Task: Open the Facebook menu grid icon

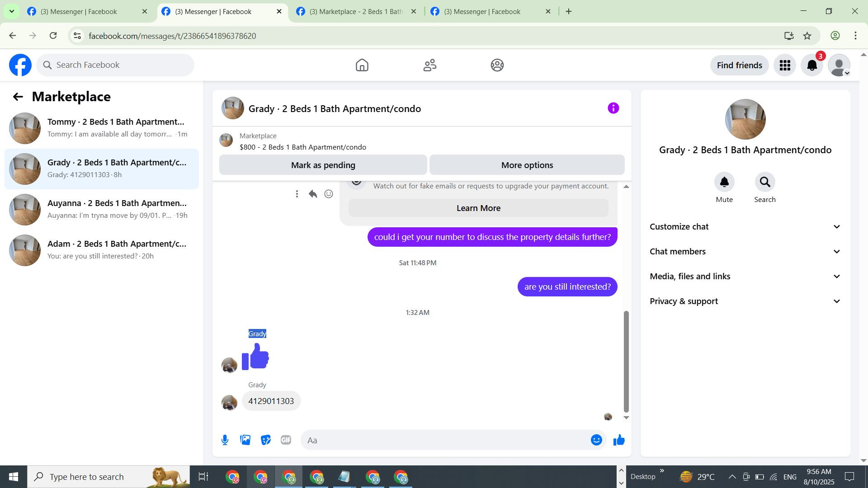Action: click(785, 65)
